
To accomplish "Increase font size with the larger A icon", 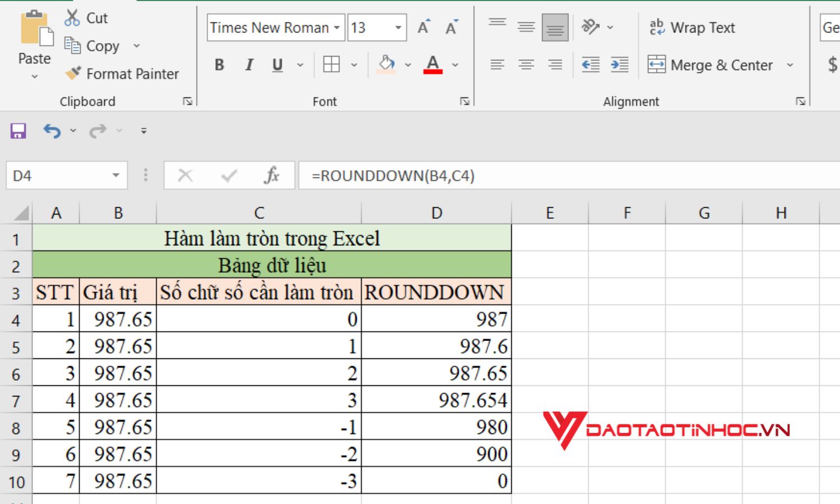I will point(423,26).
